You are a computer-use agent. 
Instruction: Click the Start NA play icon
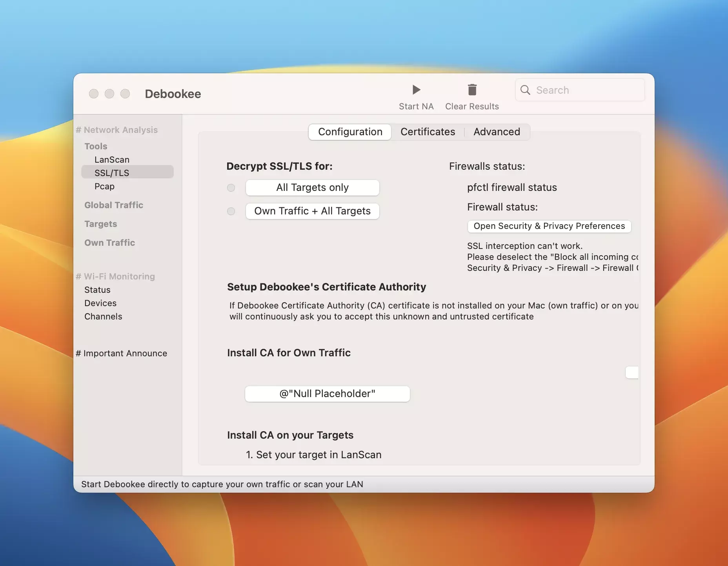point(416,90)
